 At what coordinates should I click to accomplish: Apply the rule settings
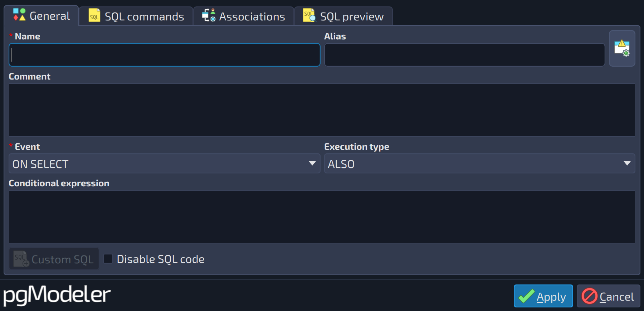click(x=543, y=296)
